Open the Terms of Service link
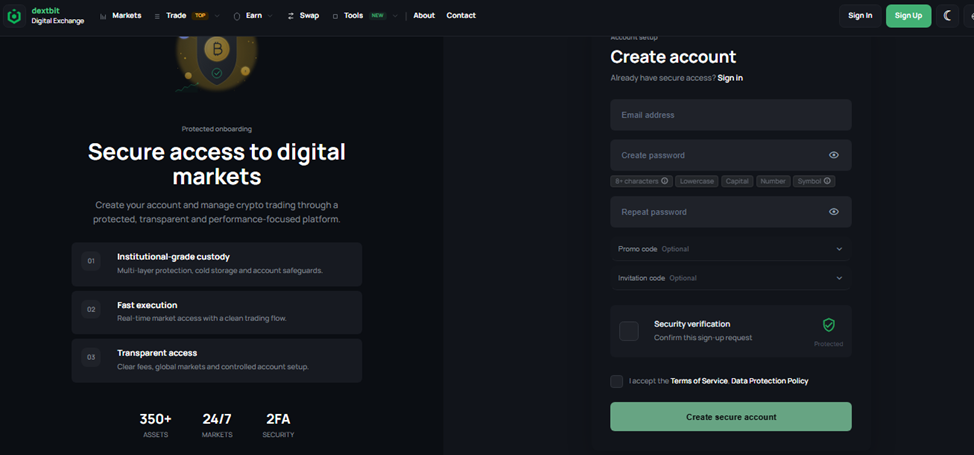 pyautogui.click(x=699, y=381)
